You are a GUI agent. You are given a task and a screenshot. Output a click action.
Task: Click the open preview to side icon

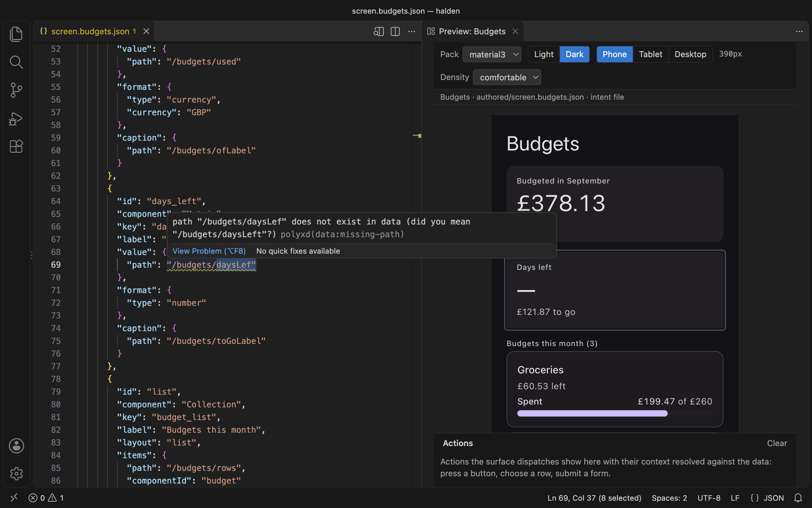378,31
